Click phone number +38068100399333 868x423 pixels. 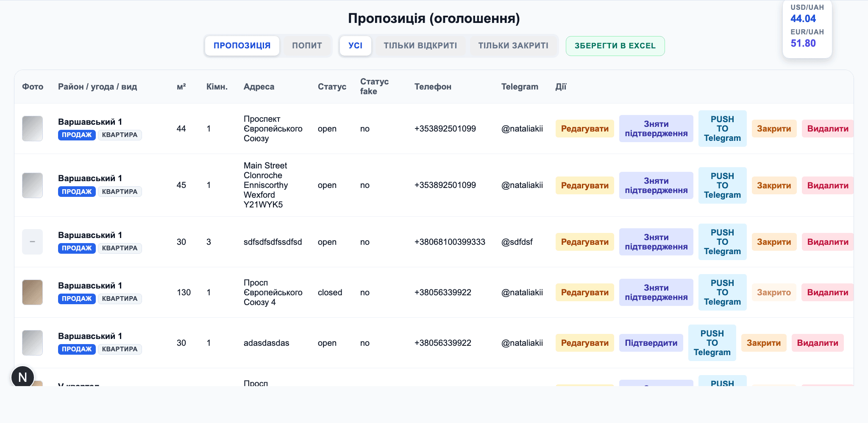point(450,242)
